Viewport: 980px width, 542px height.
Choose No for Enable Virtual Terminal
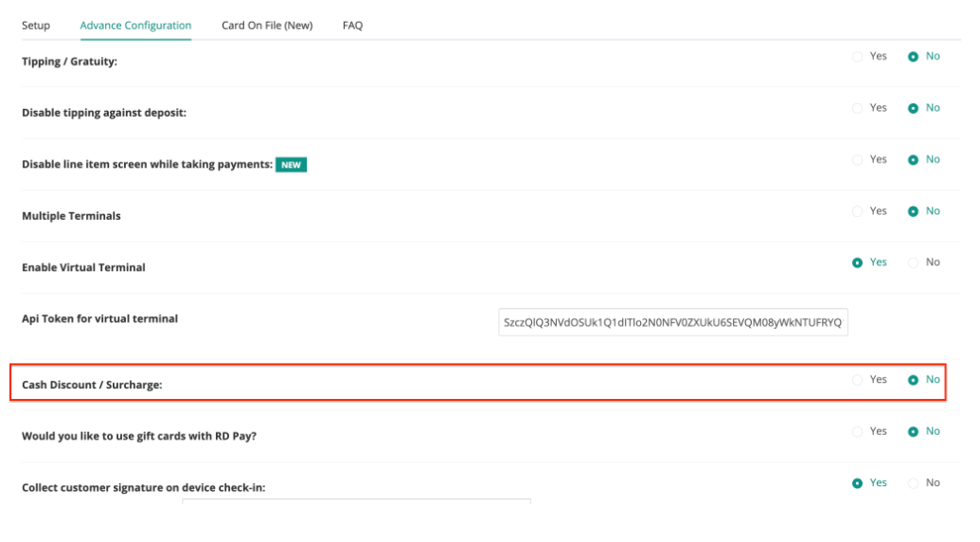pyautogui.click(x=913, y=262)
